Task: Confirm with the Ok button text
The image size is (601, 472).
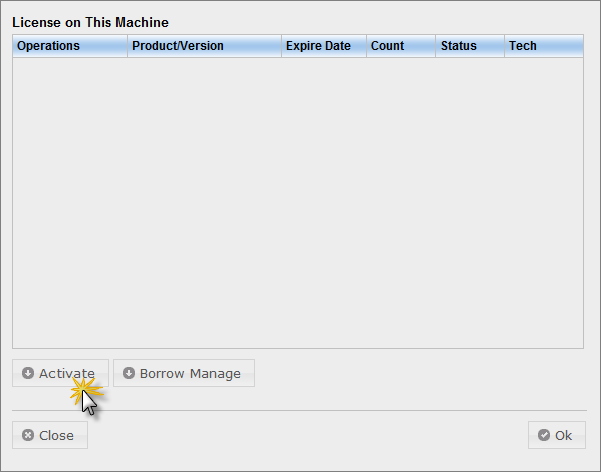Action: coord(563,436)
